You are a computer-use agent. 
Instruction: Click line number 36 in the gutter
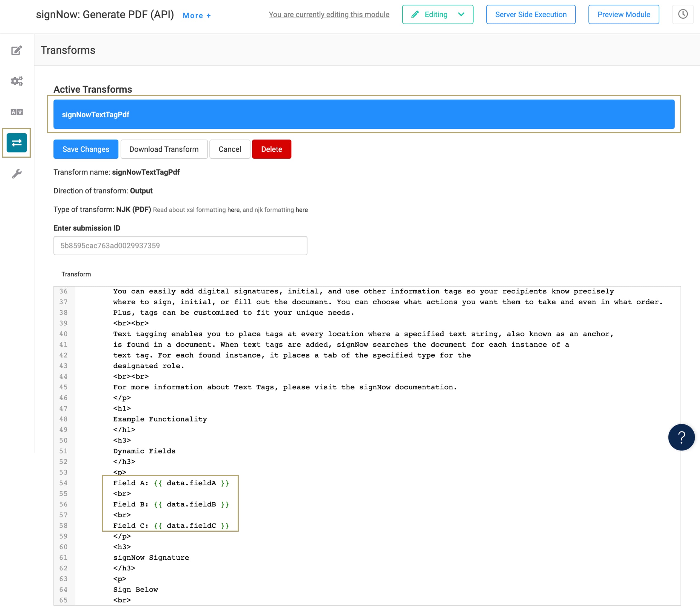[x=64, y=291]
